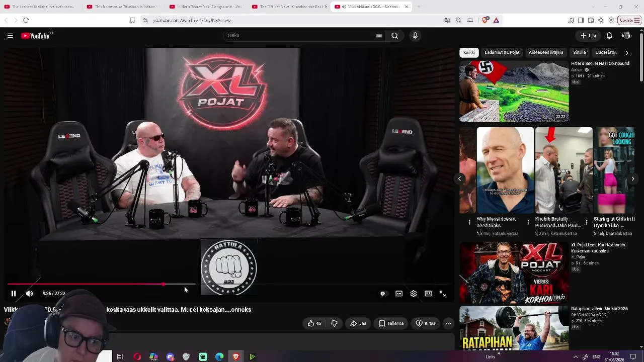Start voice search with the microphone
This screenshot has height=362, width=644.
415,36
